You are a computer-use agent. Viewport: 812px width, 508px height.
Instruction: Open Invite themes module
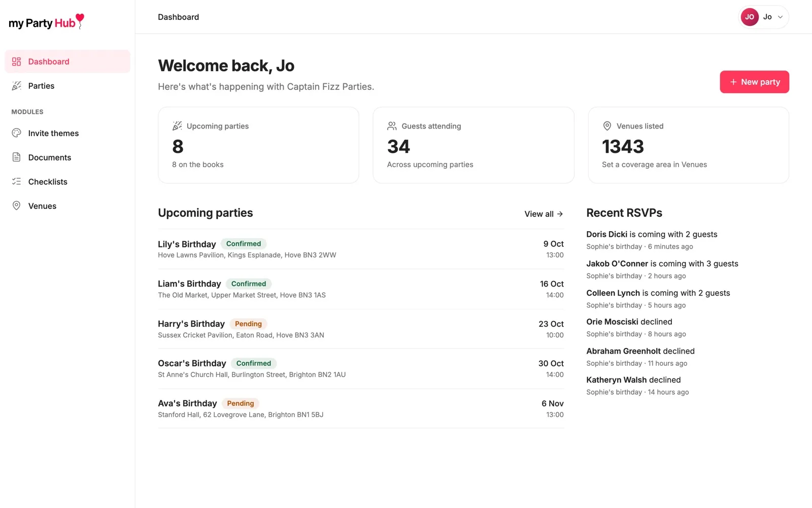(x=67, y=133)
